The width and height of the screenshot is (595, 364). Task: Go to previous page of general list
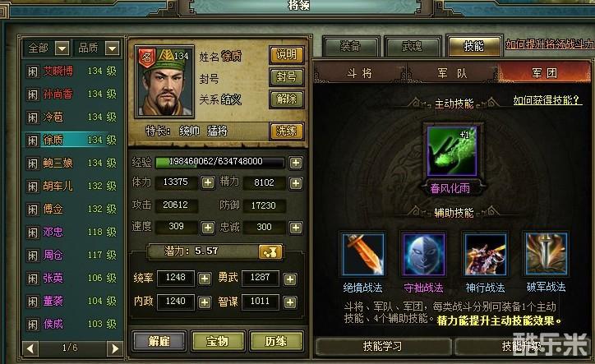coord(30,348)
